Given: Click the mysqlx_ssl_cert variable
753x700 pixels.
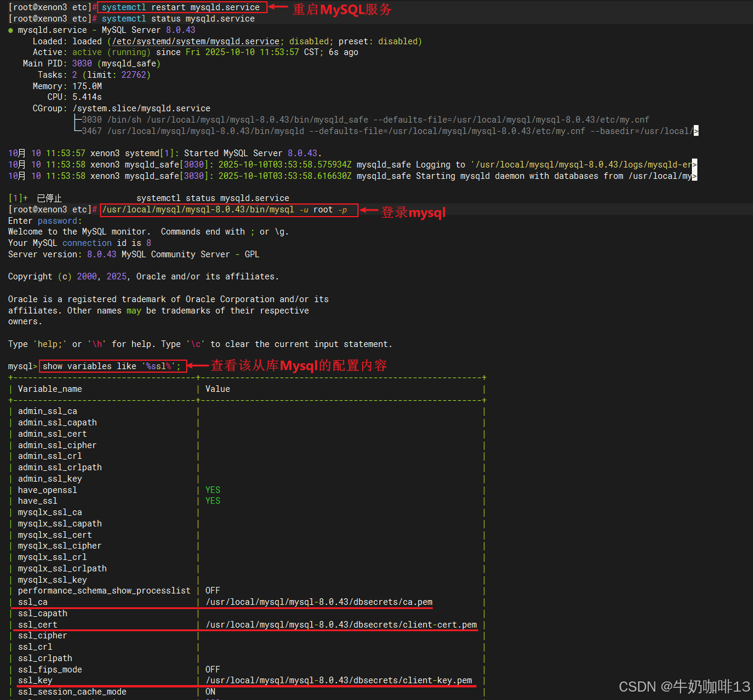Looking at the screenshot, I should (x=55, y=535).
